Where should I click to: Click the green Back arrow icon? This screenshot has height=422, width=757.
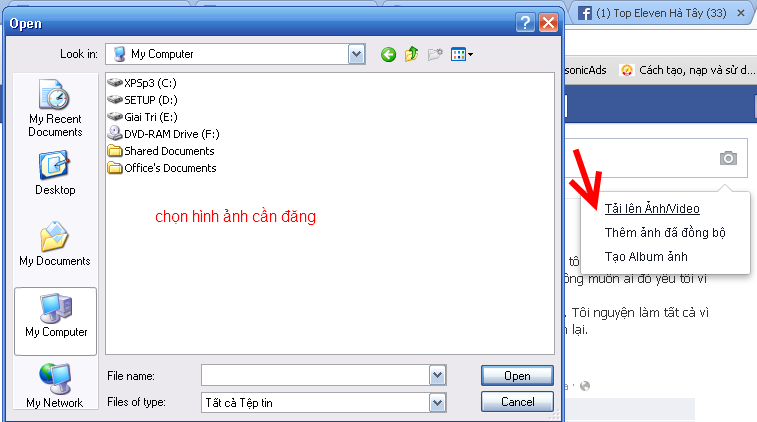[388, 55]
